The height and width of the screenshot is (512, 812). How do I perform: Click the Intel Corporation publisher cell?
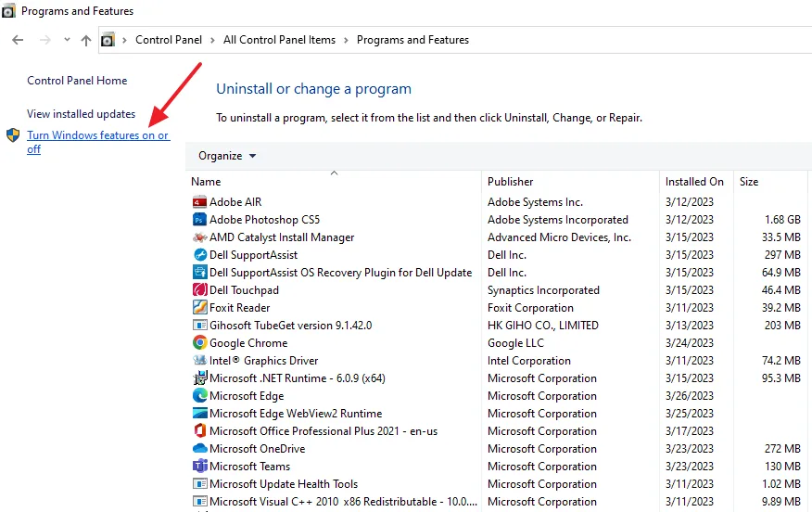[x=528, y=361]
